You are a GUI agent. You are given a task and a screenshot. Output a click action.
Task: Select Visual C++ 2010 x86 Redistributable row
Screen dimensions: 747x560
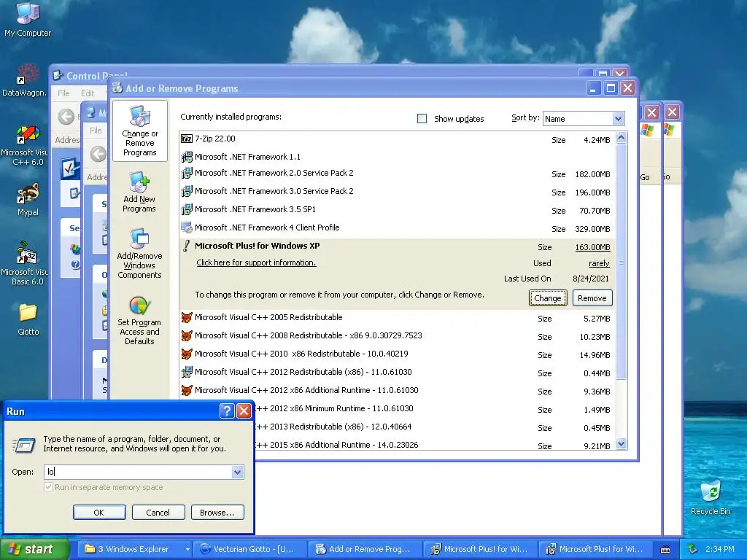pyautogui.click(x=398, y=354)
